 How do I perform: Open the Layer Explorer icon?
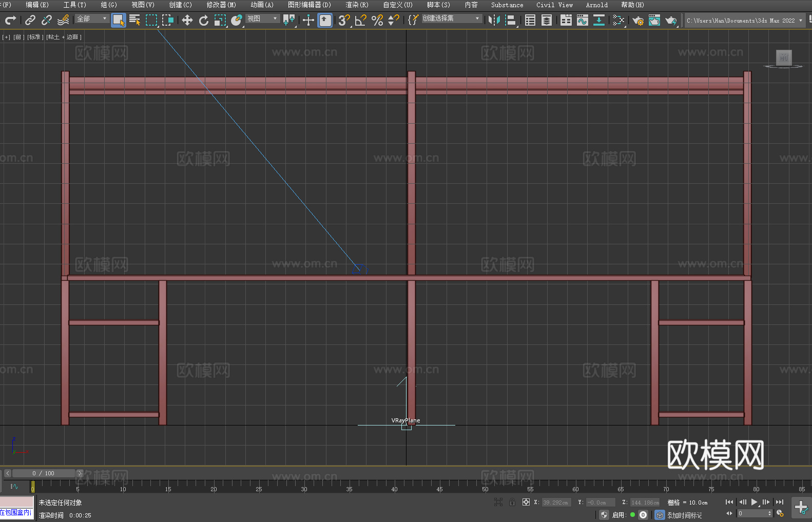pyautogui.click(x=547, y=20)
